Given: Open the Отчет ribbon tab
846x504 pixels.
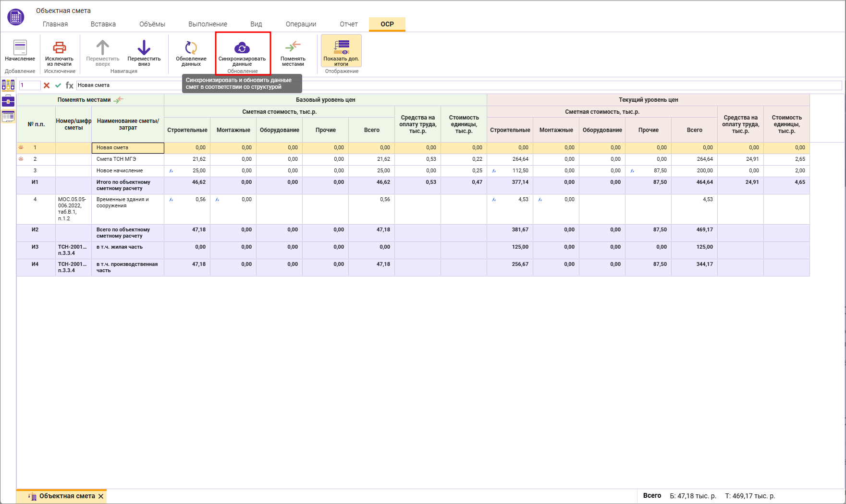Looking at the screenshot, I should pyautogui.click(x=349, y=24).
